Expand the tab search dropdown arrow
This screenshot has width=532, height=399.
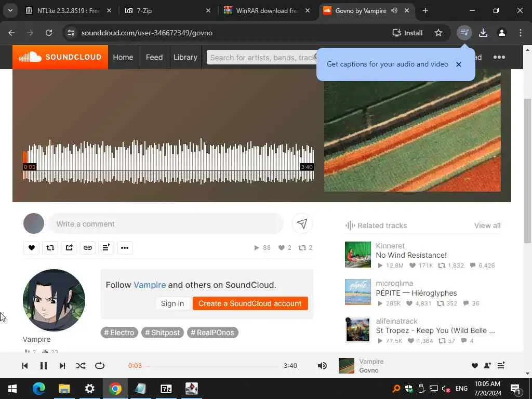point(10,10)
